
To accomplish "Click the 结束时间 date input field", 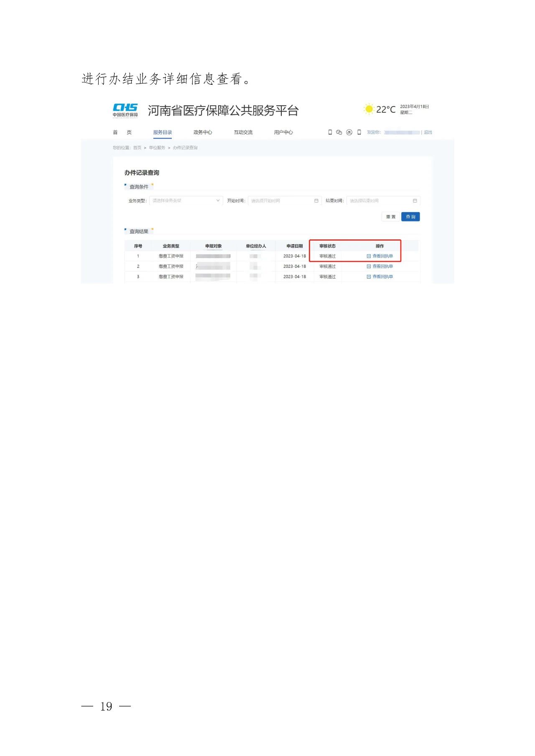I will pos(383,201).
